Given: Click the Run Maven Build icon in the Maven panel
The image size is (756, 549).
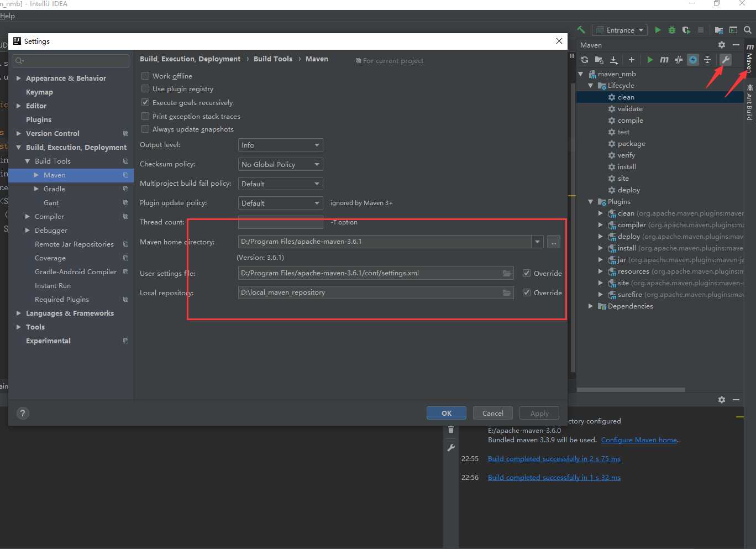Looking at the screenshot, I should tap(650, 60).
